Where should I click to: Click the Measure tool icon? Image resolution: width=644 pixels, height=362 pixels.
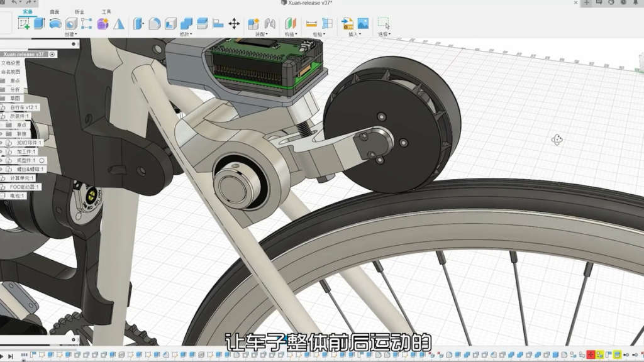(311, 23)
